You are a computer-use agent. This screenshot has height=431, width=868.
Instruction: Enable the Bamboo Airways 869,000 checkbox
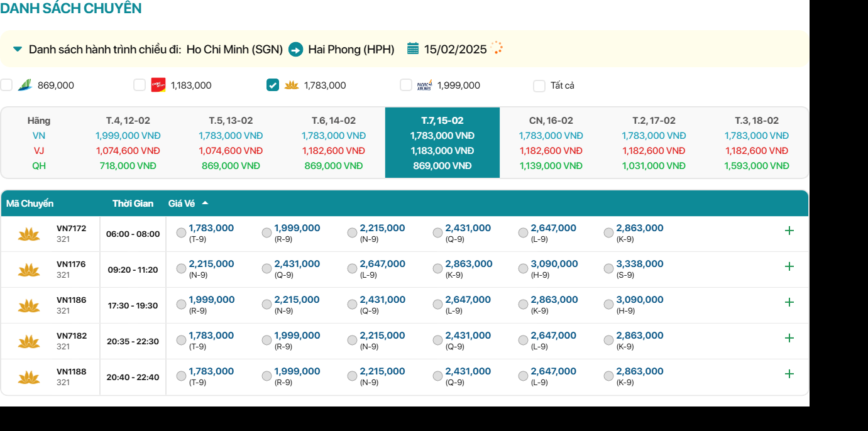6,85
